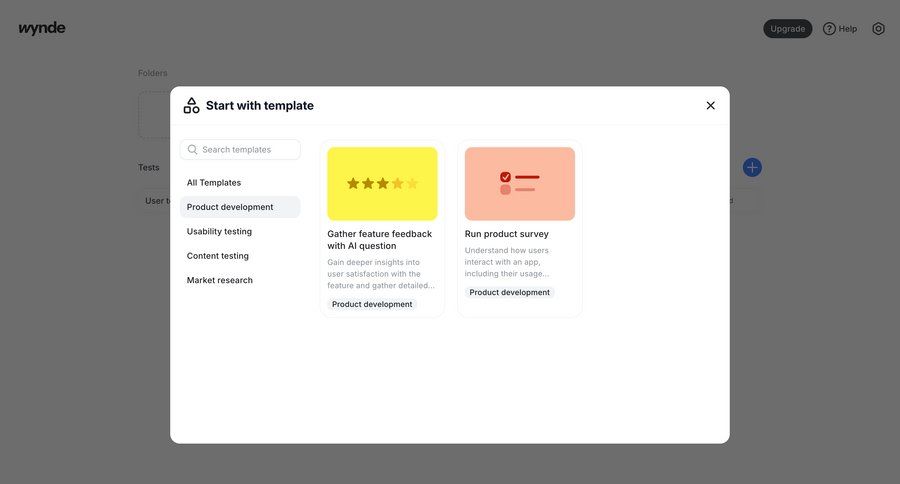Click the Run product survey title
This screenshot has height=484, width=900.
tap(507, 234)
